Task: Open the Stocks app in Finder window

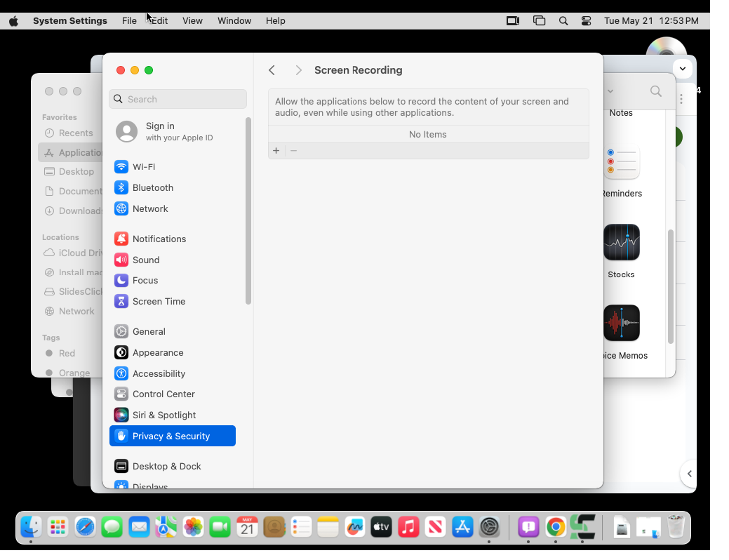Action: point(622,242)
